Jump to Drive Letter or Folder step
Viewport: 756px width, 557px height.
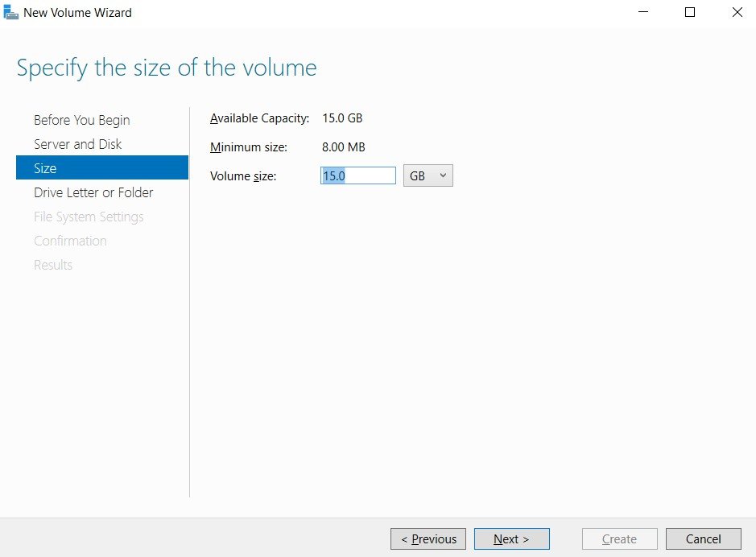[x=93, y=192]
